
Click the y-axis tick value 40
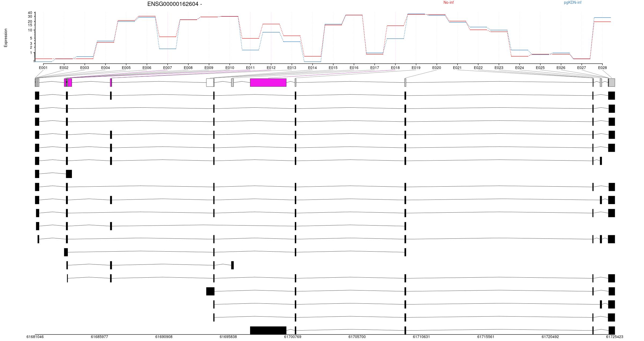tap(30, 13)
